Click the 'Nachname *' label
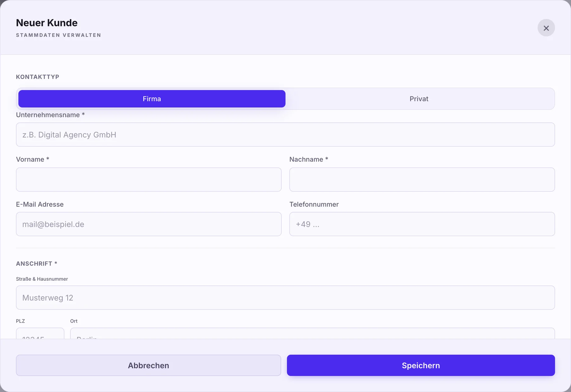The image size is (571, 392). (x=309, y=159)
